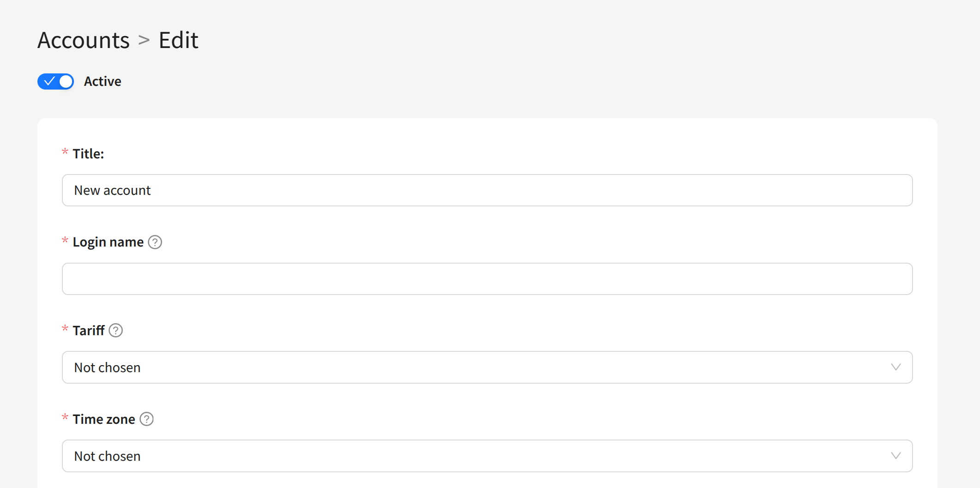Go back to Accounts via breadcrumb
This screenshot has height=488, width=980.
pyautogui.click(x=84, y=40)
